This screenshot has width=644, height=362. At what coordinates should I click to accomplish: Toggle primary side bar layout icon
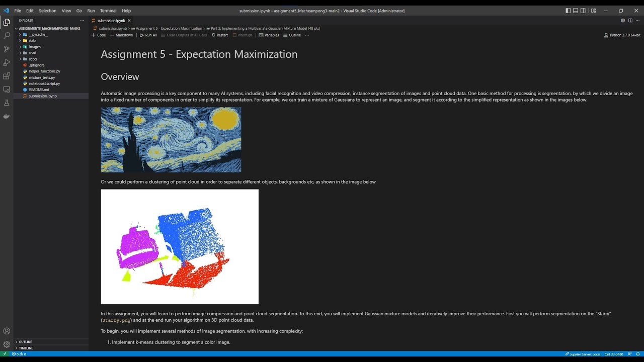coord(568,11)
